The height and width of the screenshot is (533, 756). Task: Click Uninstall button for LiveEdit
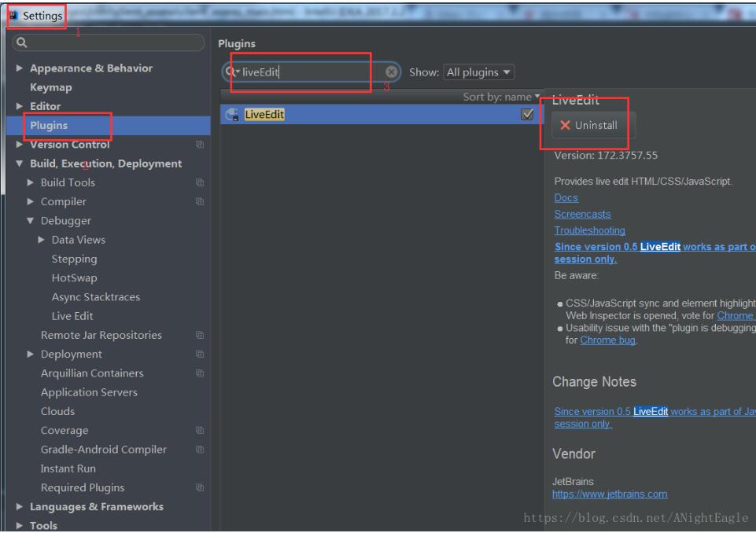593,125
